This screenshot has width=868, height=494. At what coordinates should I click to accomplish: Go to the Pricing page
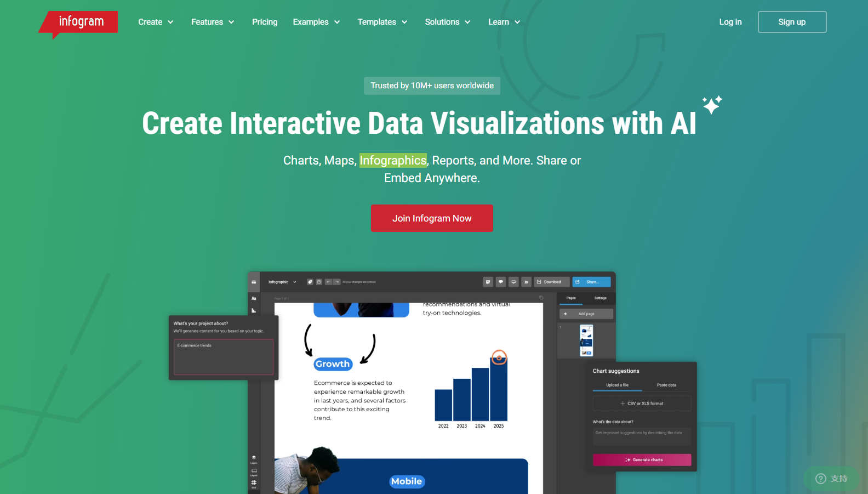265,22
